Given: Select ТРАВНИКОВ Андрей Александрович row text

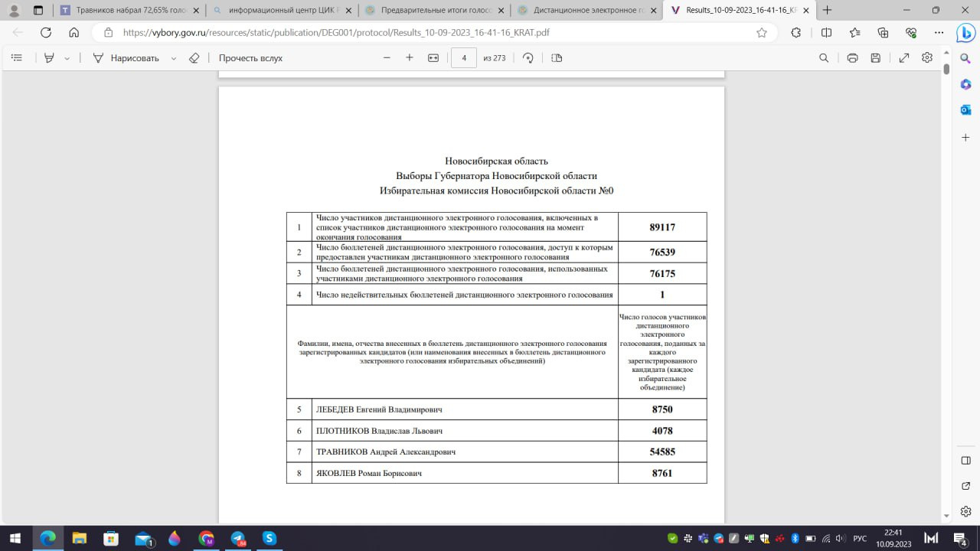Looking at the screenshot, I should (x=386, y=452).
